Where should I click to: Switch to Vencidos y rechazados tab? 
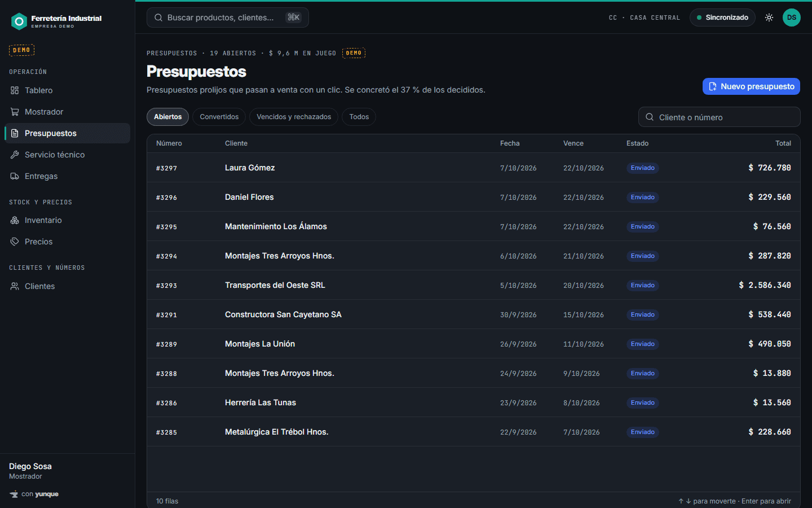(294, 117)
